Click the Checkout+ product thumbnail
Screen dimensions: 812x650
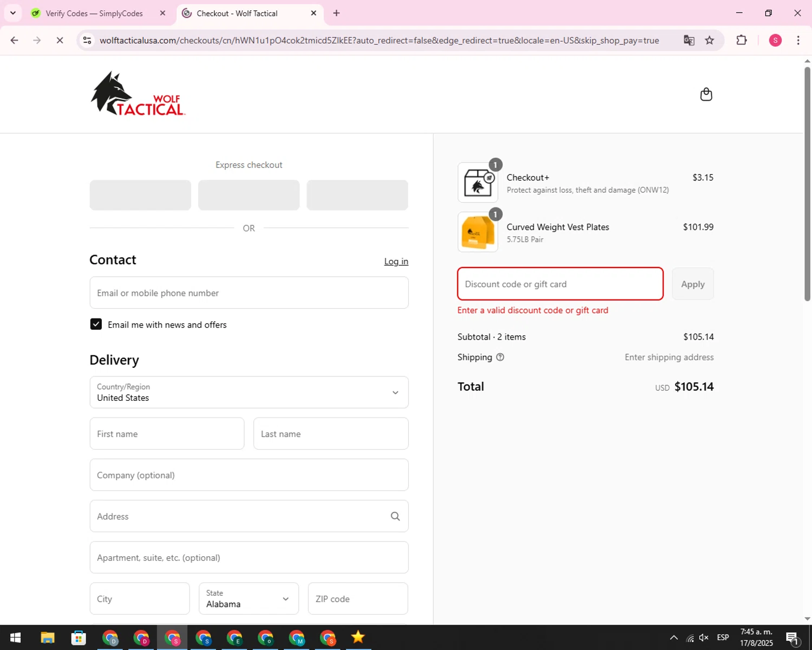pyautogui.click(x=478, y=183)
